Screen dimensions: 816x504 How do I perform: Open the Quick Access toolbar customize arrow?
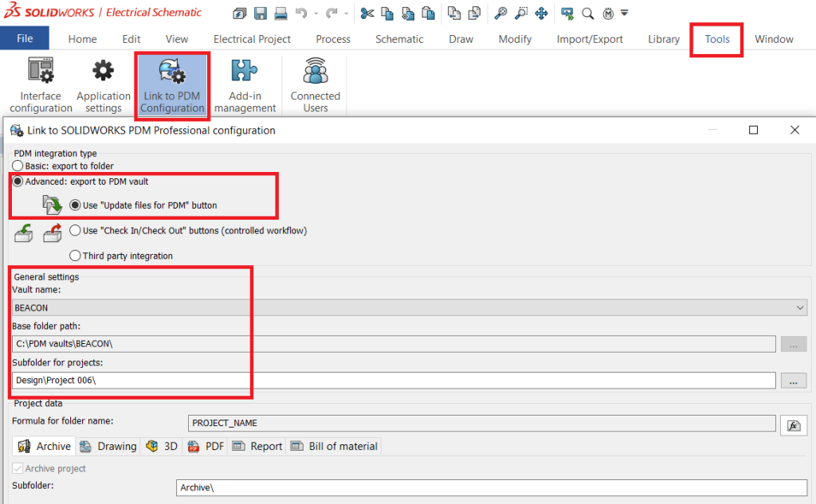tap(625, 13)
